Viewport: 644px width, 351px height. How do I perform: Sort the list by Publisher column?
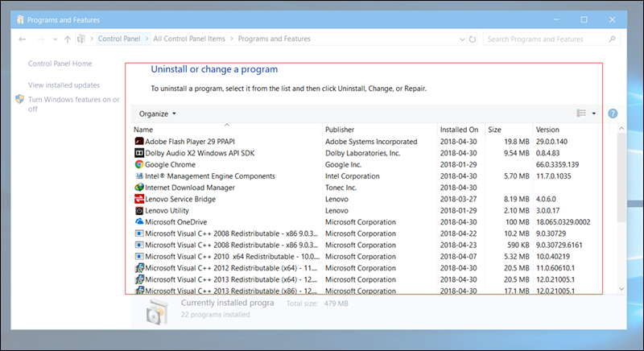tap(341, 130)
